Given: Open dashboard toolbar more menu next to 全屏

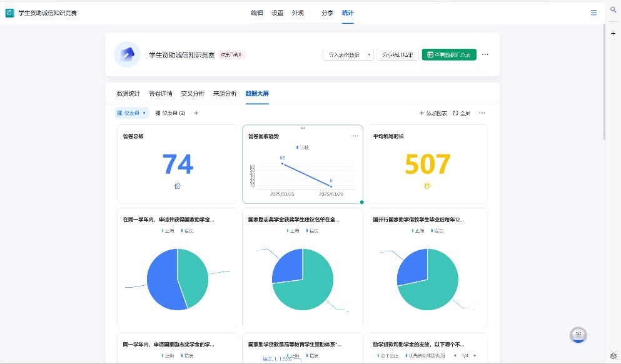Looking at the screenshot, I should [x=482, y=113].
